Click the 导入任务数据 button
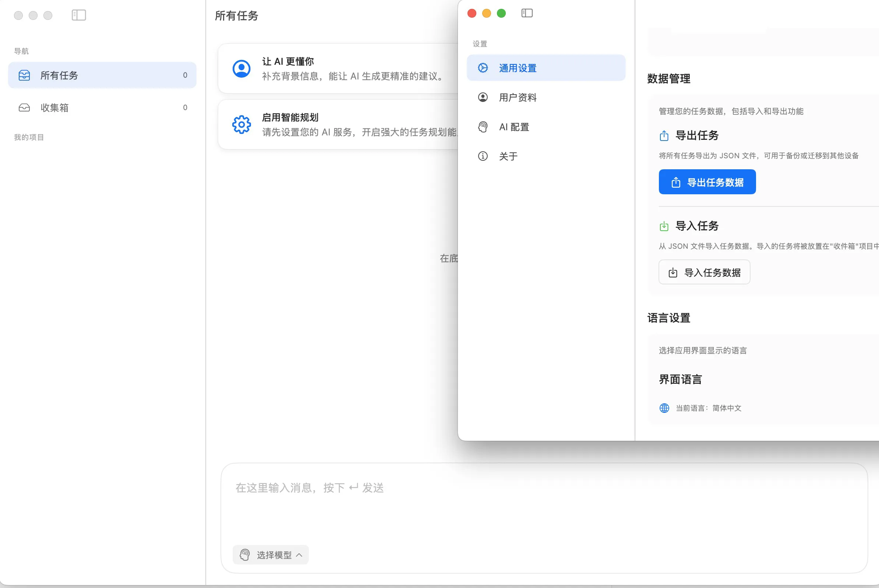 pyautogui.click(x=704, y=272)
